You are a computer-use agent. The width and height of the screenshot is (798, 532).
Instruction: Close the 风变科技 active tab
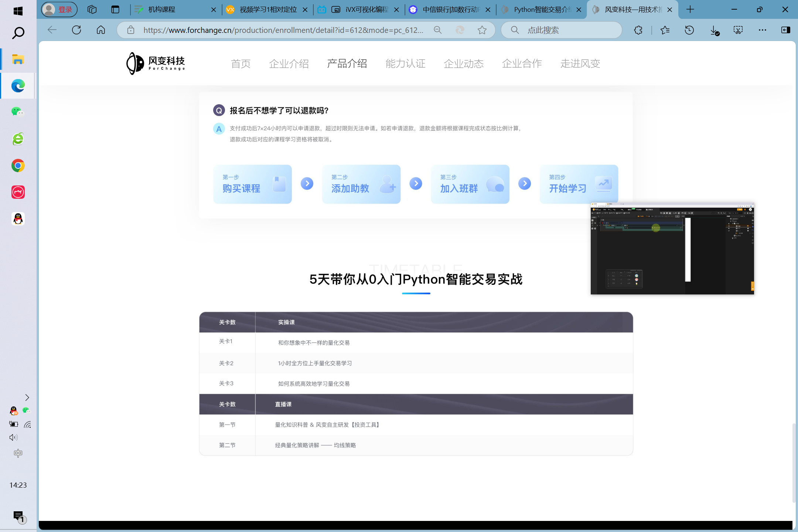[x=670, y=10]
